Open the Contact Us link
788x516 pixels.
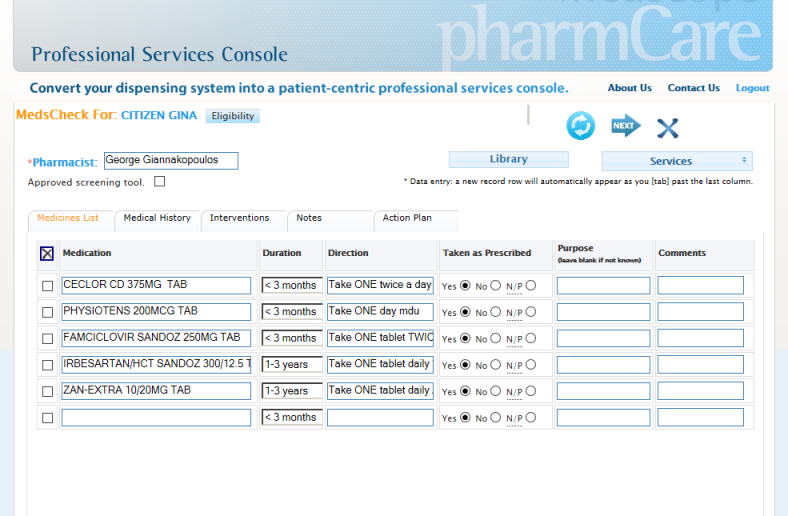(694, 88)
